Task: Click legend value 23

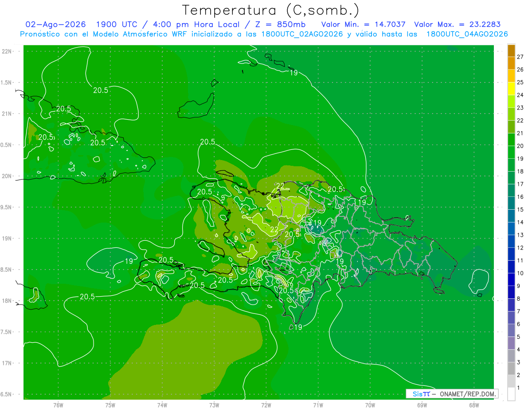Action: click(x=520, y=108)
